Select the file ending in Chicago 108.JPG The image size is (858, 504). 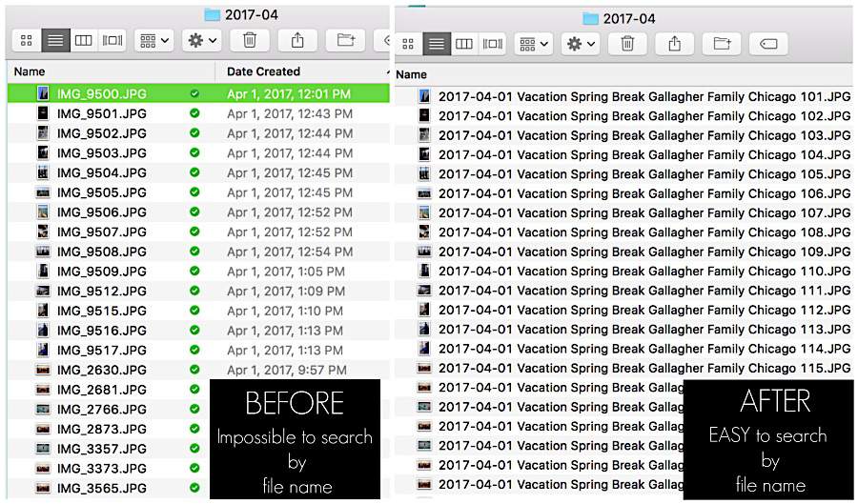(643, 232)
